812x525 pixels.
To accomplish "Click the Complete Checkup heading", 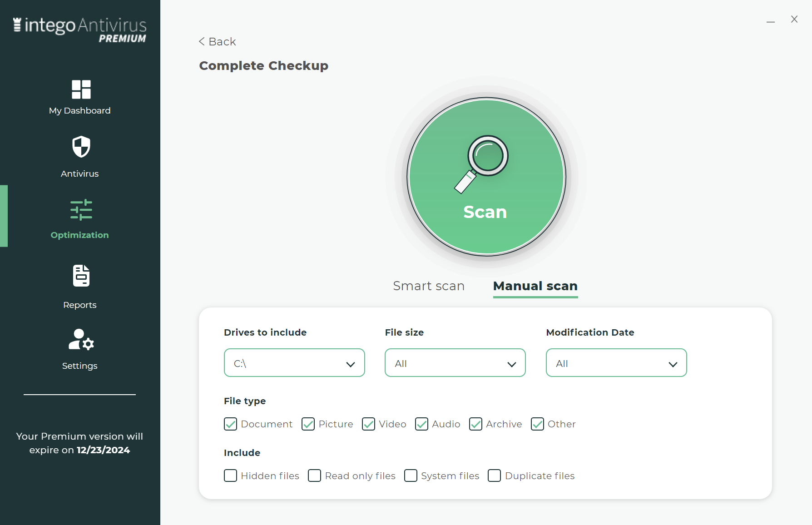I will coord(264,66).
